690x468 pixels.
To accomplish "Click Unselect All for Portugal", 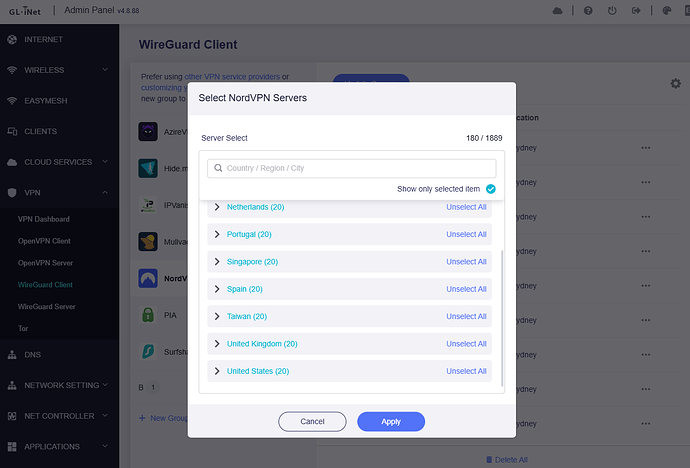I will (466, 235).
